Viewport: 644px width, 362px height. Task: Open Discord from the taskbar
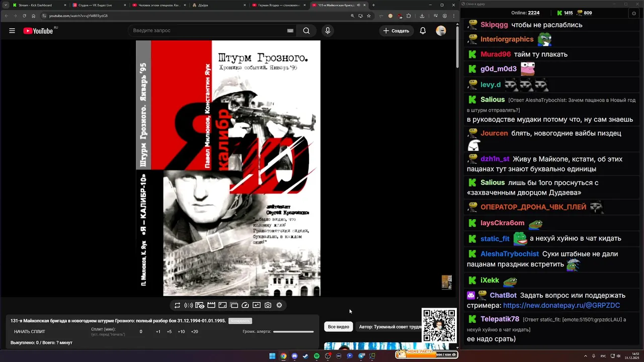pos(294,356)
